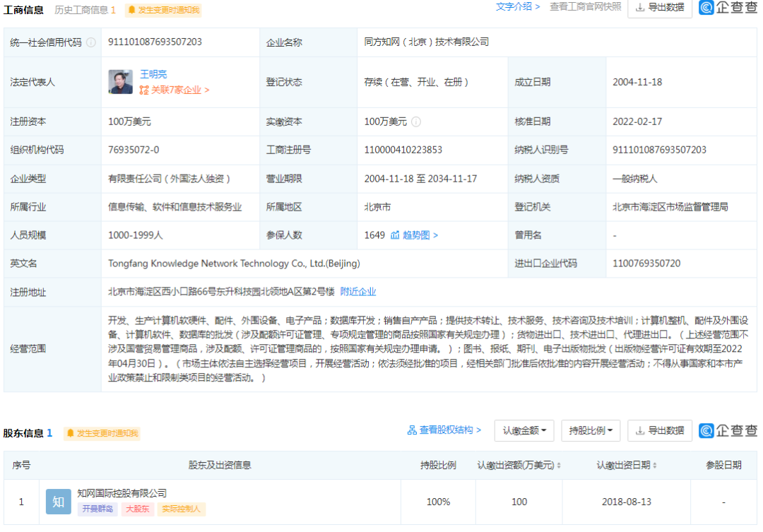The width and height of the screenshot is (763, 532).
Task: Click the 开曼群岛 tag
Action: click(x=97, y=509)
